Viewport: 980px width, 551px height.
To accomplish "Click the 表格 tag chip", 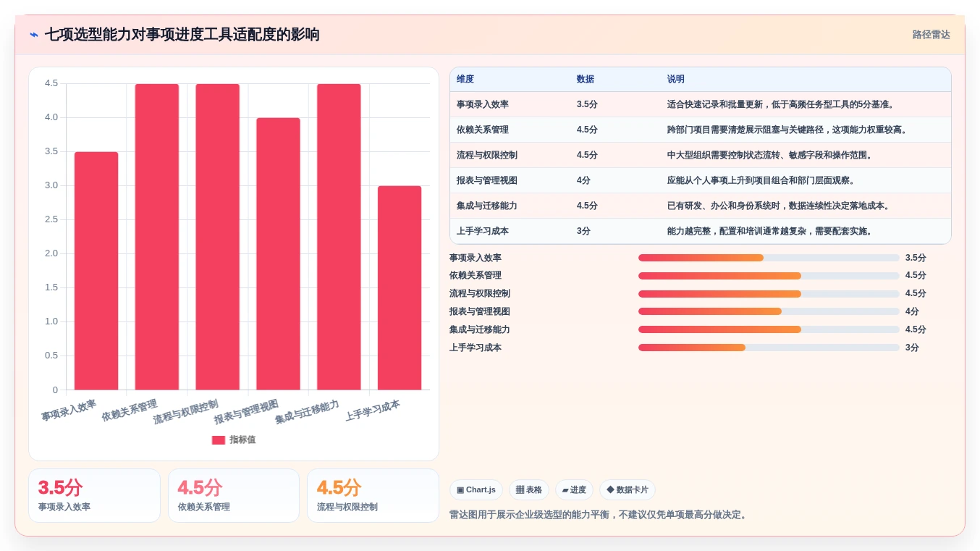I will point(529,490).
